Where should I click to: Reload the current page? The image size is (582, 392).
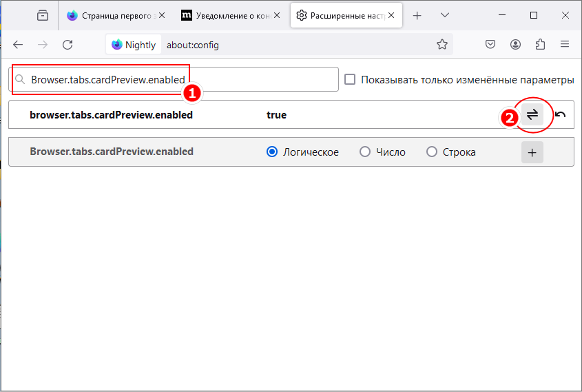point(67,45)
